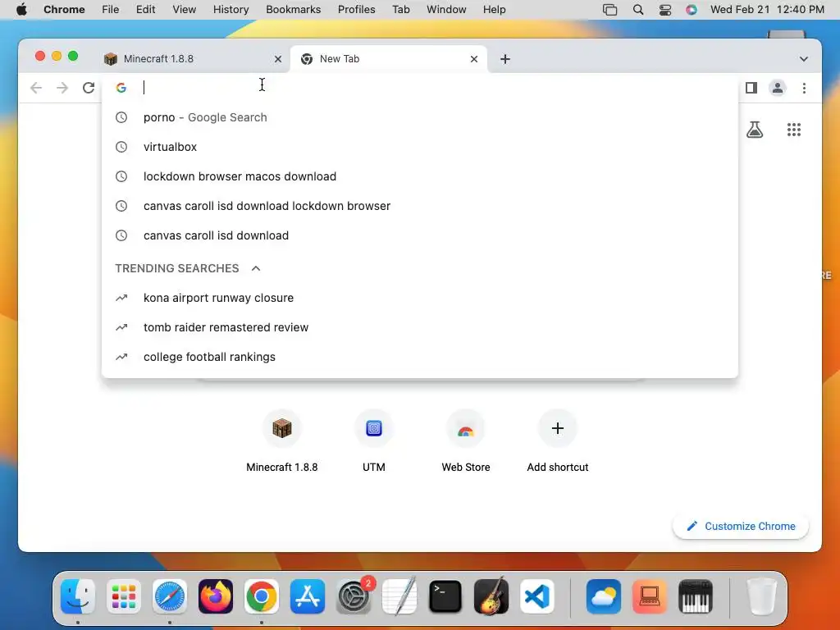The height and width of the screenshot is (630, 840).
Task: Select the New Tab tab
Action: click(388, 59)
